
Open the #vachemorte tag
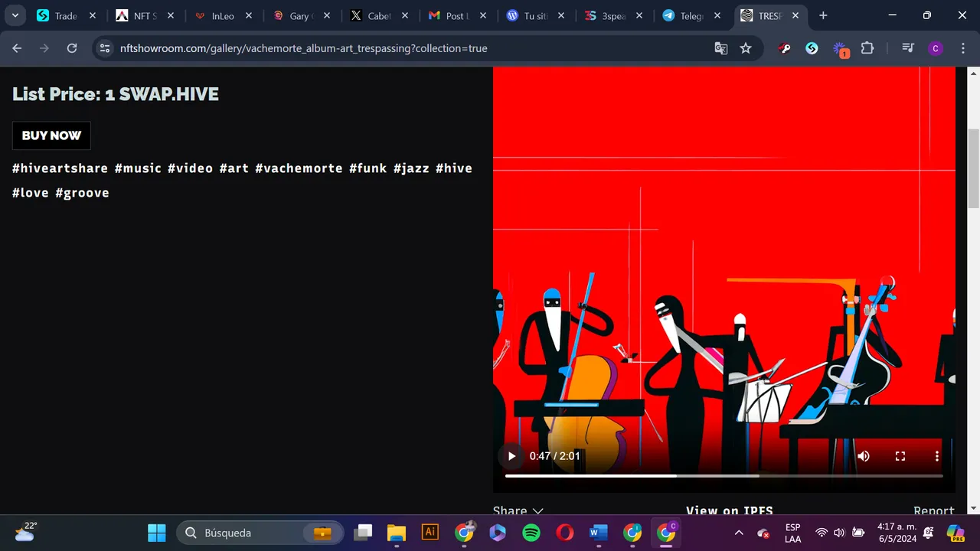click(x=299, y=168)
